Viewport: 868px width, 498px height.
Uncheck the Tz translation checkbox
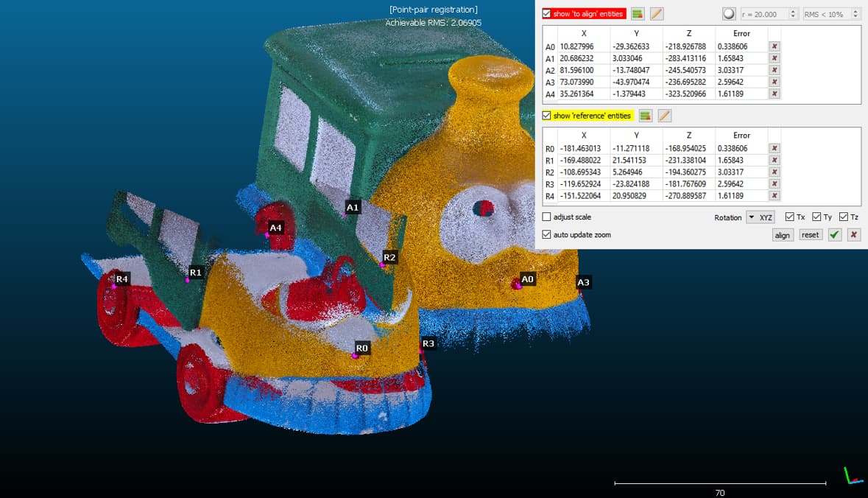point(843,217)
